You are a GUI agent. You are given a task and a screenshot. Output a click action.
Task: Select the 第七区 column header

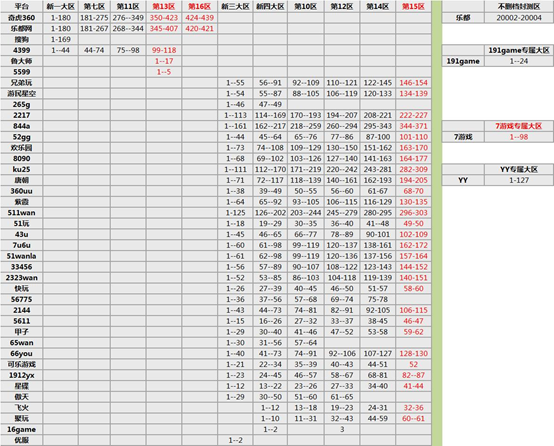click(94, 6)
